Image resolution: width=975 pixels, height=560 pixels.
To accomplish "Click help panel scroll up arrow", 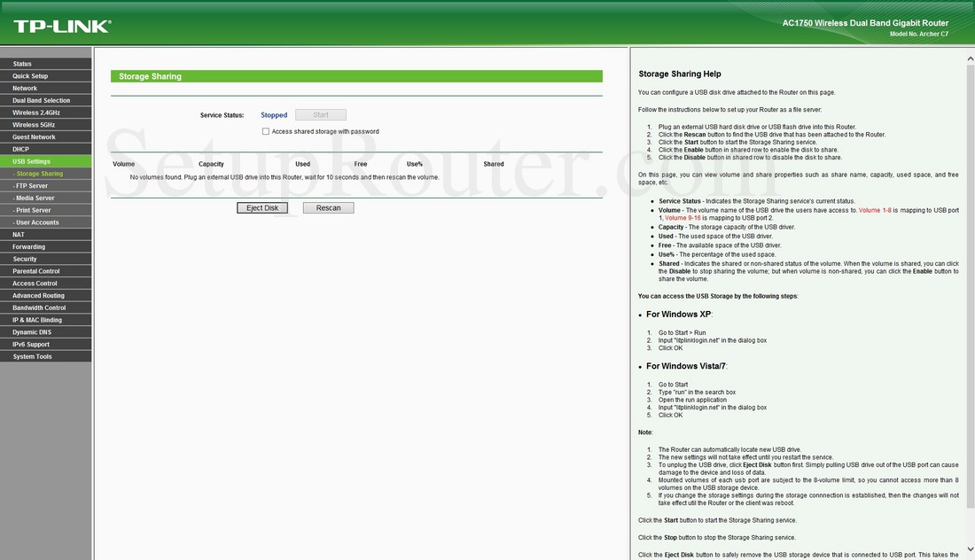I will pos(970,59).
